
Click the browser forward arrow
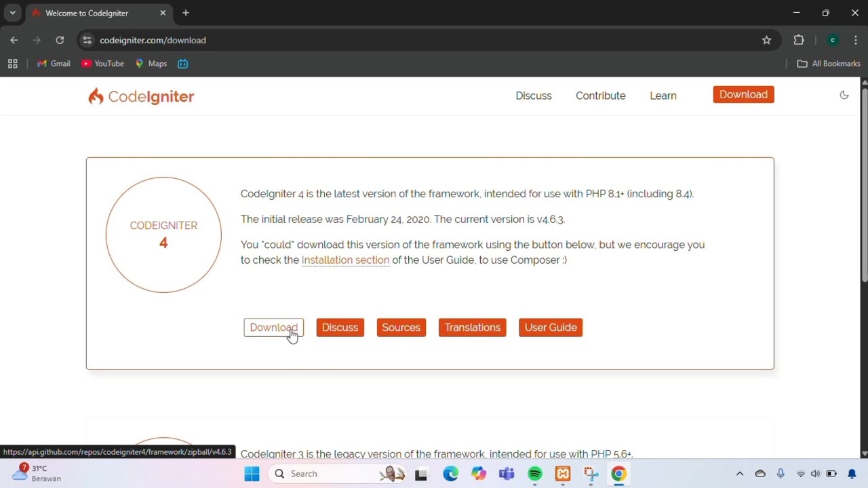pos(37,40)
